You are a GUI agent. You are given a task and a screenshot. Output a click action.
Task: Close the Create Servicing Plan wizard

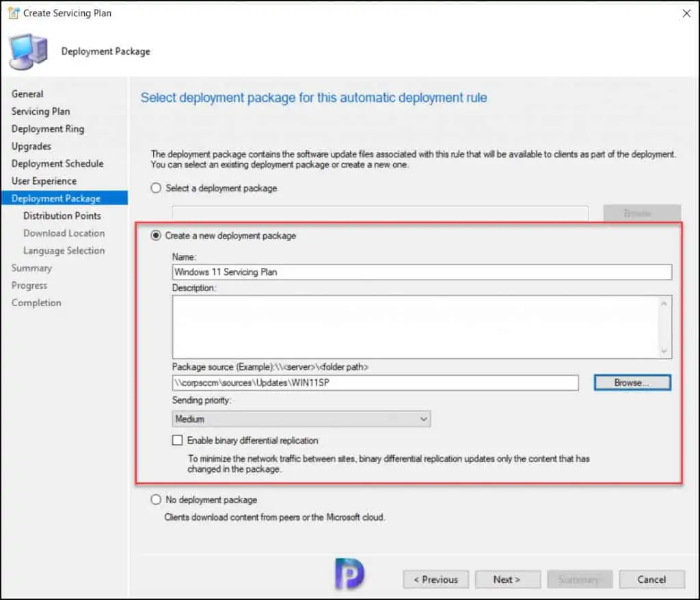point(686,14)
